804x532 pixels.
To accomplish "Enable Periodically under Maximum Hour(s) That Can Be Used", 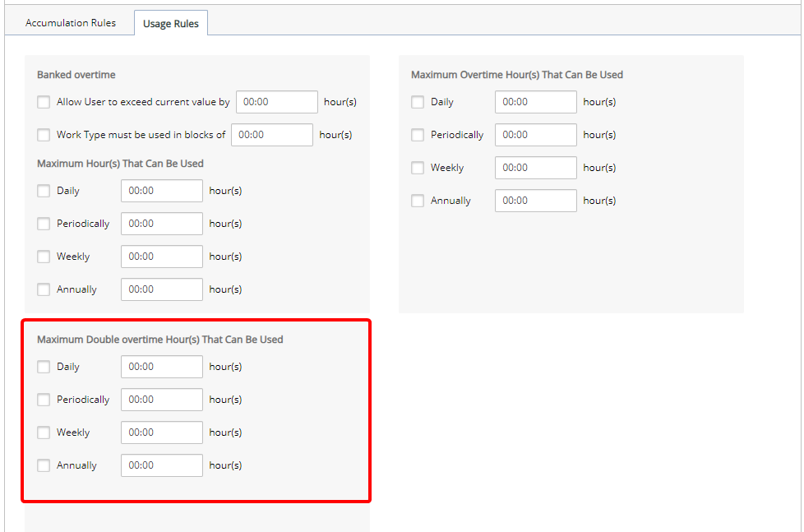I will pyautogui.click(x=44, y=224).
